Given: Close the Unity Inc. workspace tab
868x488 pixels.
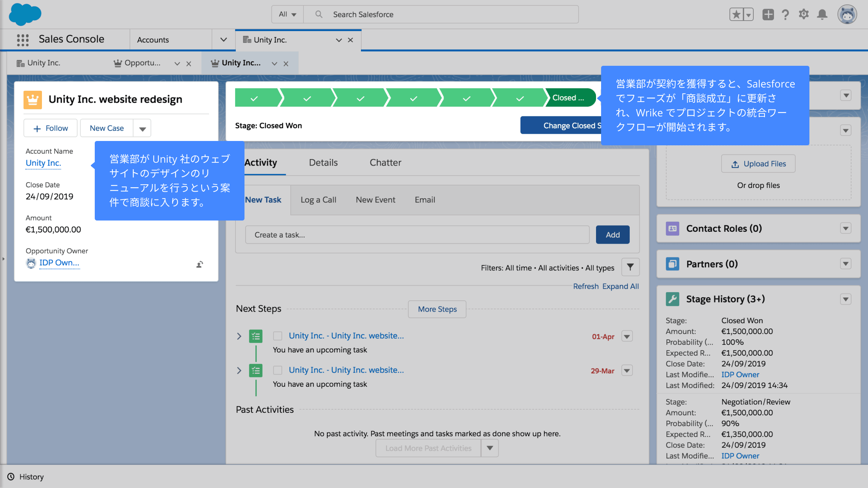Looking at the screenshot, I should pyautogui.click(x=350, y=40).
